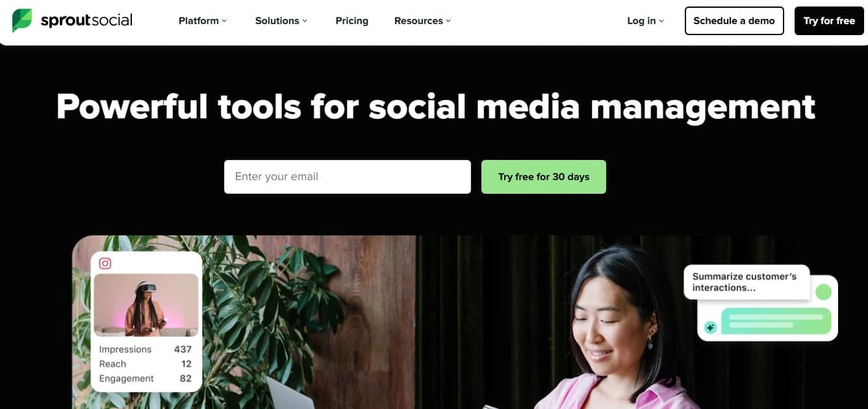Open the Platform dropdown menu
The width and height of the screenshot is (868, 409).
[203, 21]
